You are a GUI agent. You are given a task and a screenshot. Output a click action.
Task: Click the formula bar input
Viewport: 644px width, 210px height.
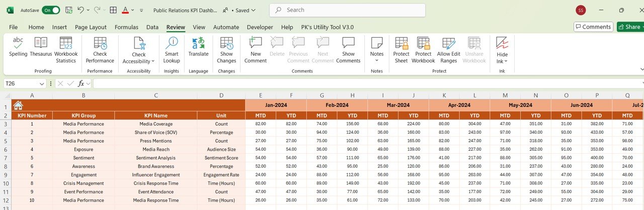point(367,84)
